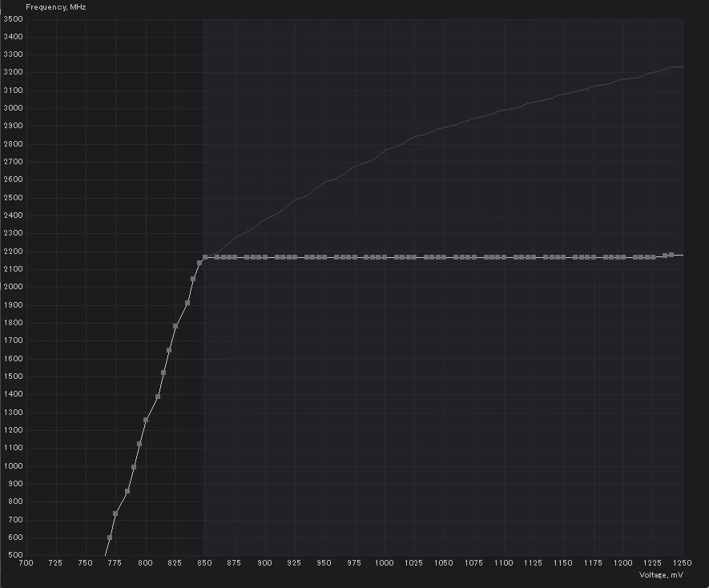Click the raised curve point at 1235 mV
Image resolution: width=709 pixels, height=588 pixels.
click(665, 256)
